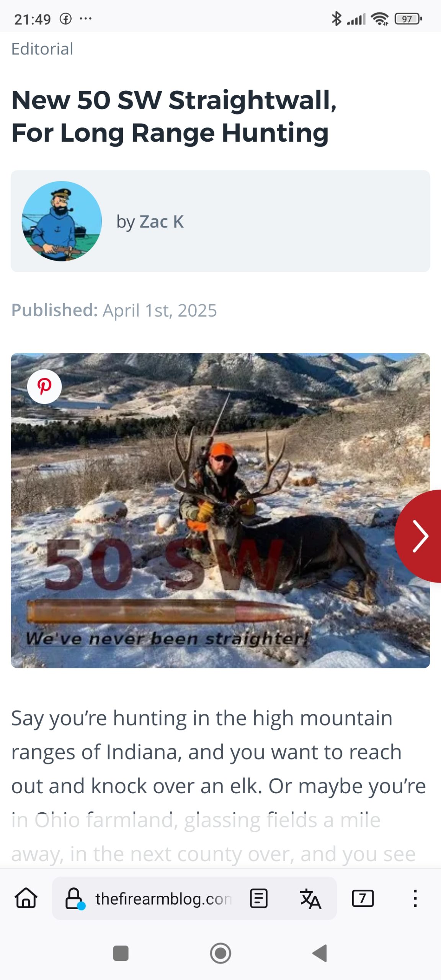Open author Zac K's profile
Viewport: 441px width, 980px height.
(150, 222)
